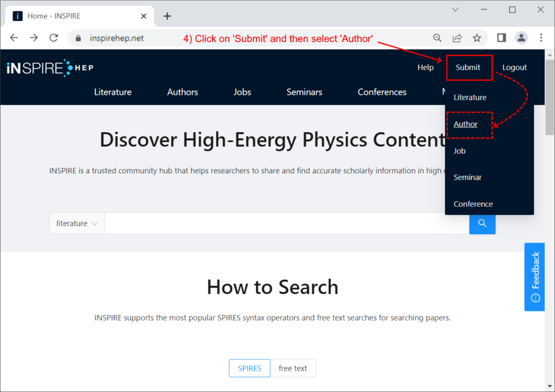The image size is (555, 392).
Task: Open the browser profile icon
Action: [521, 38]
